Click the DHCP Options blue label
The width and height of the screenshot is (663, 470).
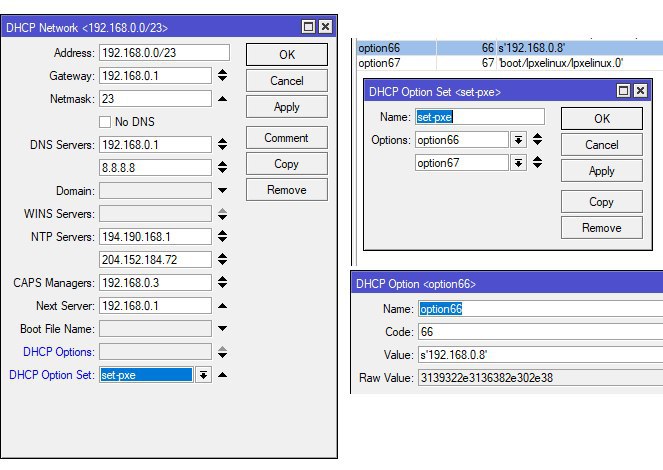(x=58, y=352)
